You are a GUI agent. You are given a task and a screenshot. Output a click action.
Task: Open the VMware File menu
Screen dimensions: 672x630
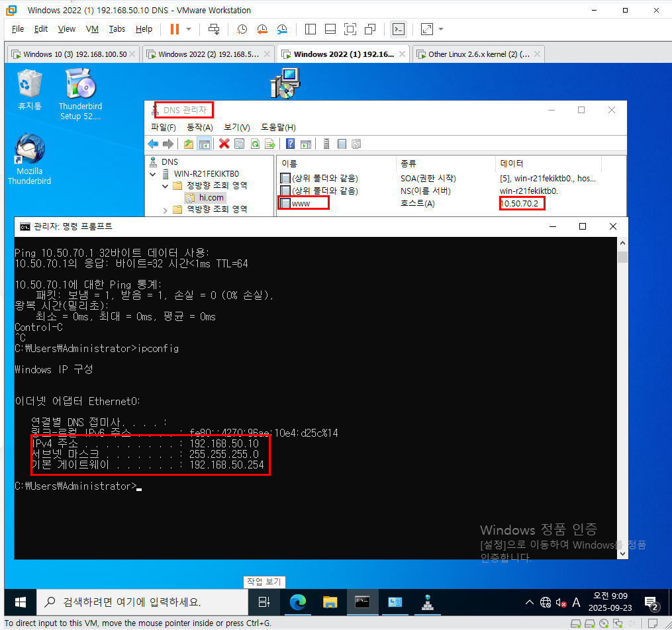coord(18,28)
